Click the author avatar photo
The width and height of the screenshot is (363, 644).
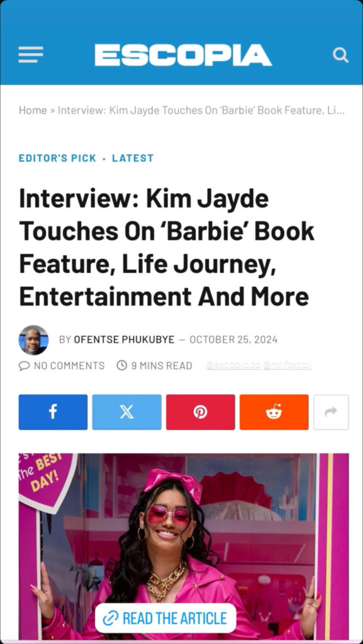coord(34,340)
